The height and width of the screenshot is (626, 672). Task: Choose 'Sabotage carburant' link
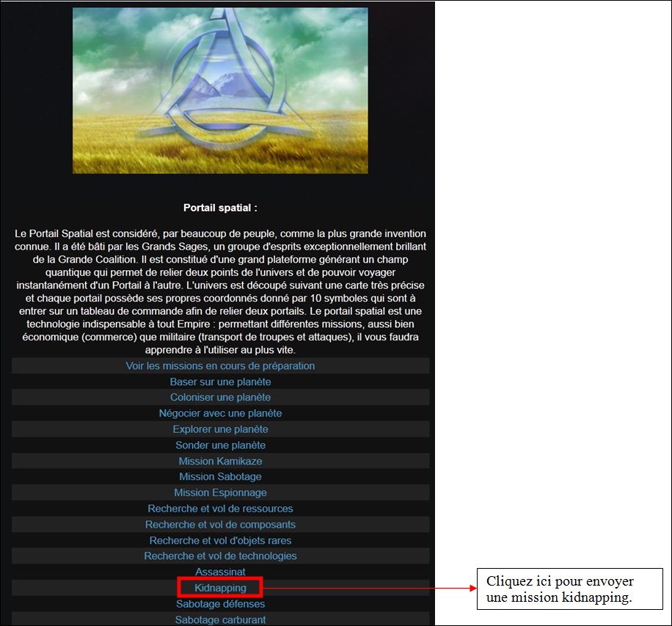220,619
